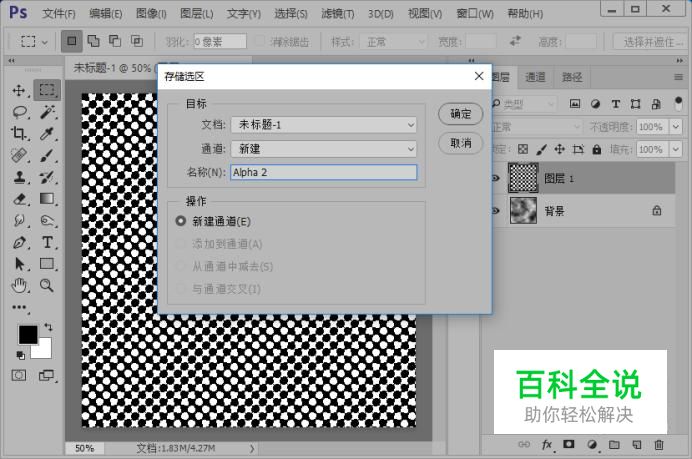Screen dimensions: 692x459
Task: Select the Pen tool
Action: click(19, 242)
